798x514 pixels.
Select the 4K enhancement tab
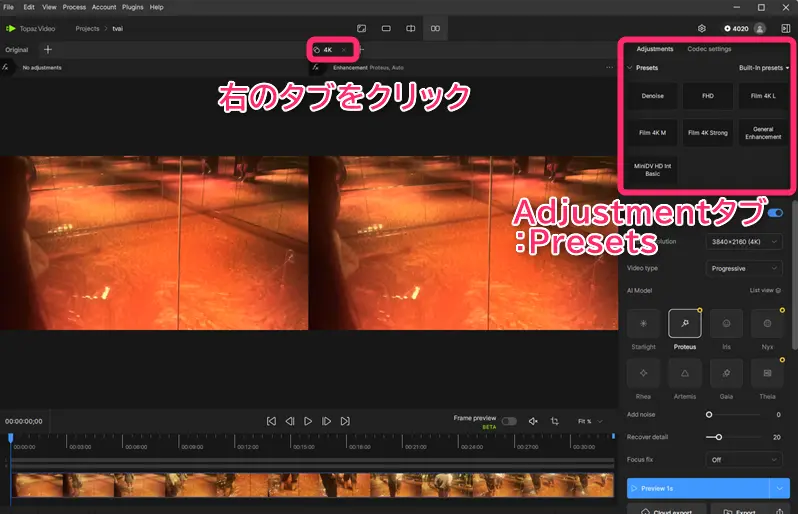click(328, 50)
